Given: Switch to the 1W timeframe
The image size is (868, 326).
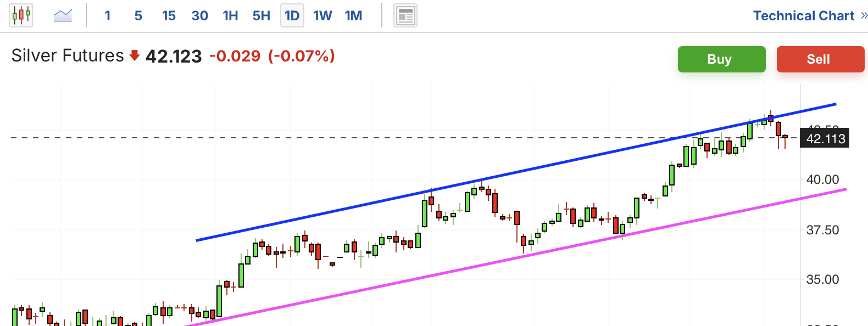Looking at the screenshot, I should pyautogui.click(x=322, y=16).
